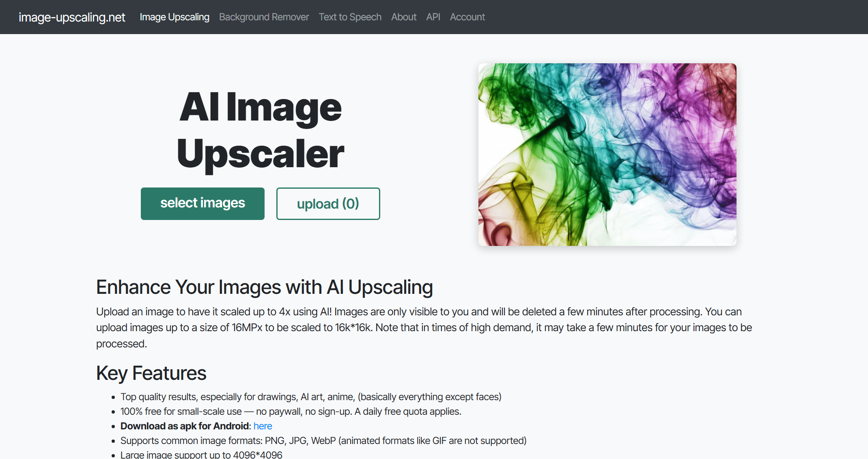Open the Text to Speech page
Image resolution: width=868 pixels, height=459 pixels.
tap(350, 17)
